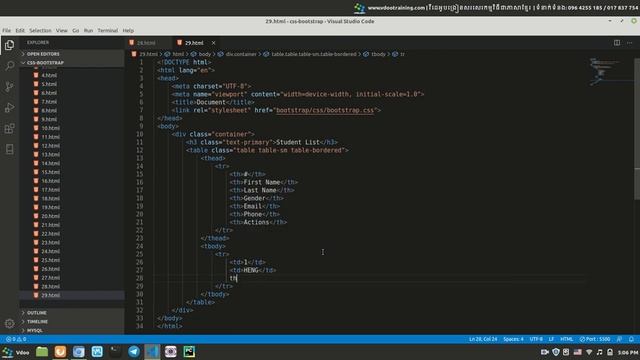Open the Video start menu button
The height and width of the screenshot is (360, 640).
pos(16,352)
